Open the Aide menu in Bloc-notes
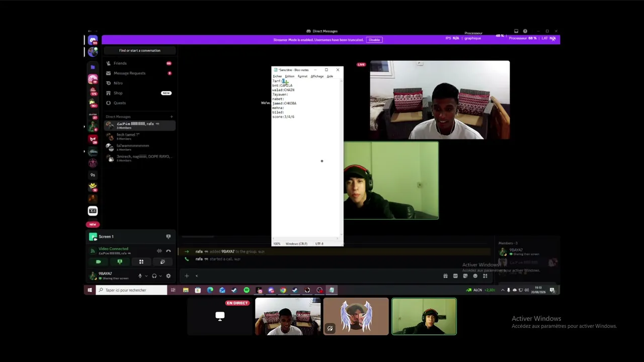644x362 pixels. (330, 76)
